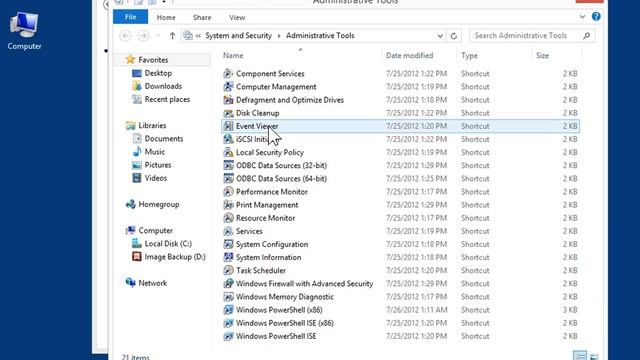The image size is (640, 360).
Task: Select the System Configuration icon
Action: pyautogui.click(x=228, y=244)
